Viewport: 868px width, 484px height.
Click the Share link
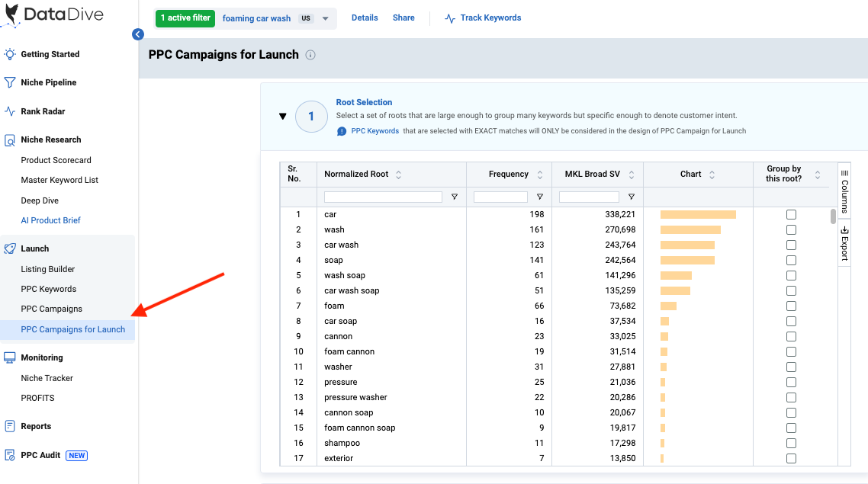click(x=403, y=18)
